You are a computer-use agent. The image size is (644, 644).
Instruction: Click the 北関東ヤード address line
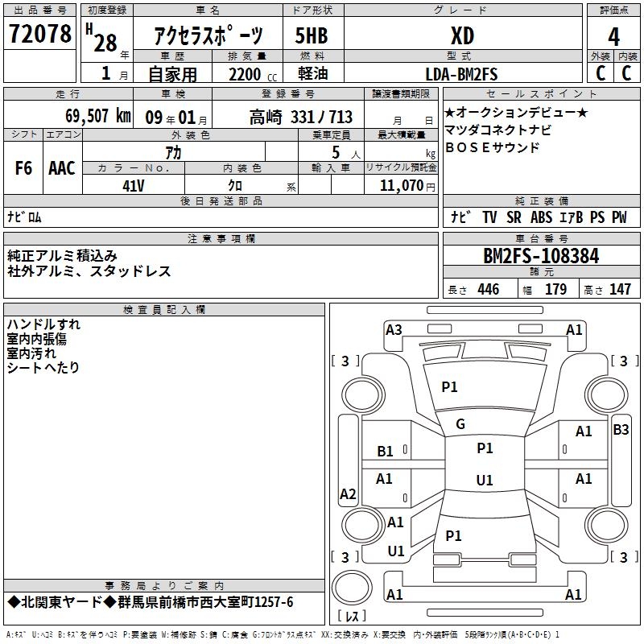coord(151,602)
